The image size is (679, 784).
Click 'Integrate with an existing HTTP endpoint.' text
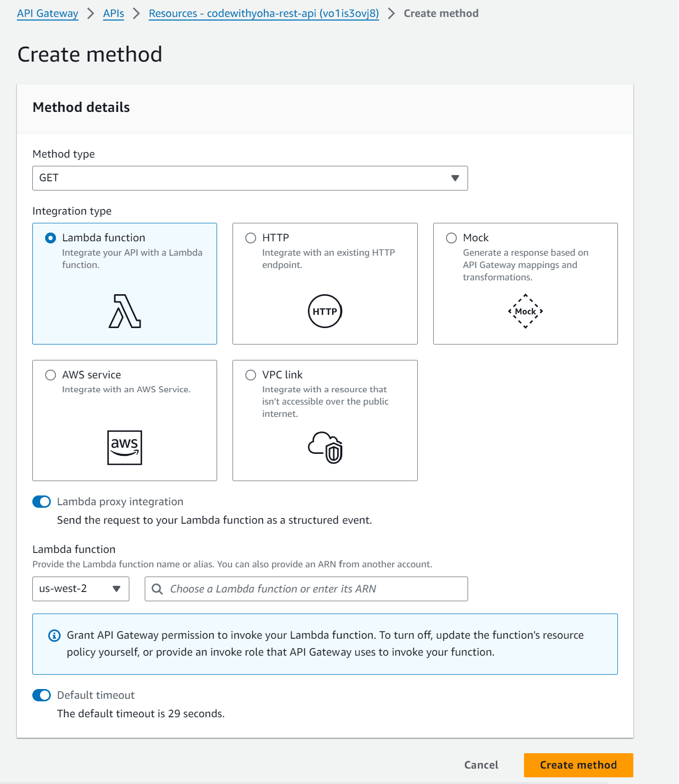pyautogui.click(x=328, y=259)
